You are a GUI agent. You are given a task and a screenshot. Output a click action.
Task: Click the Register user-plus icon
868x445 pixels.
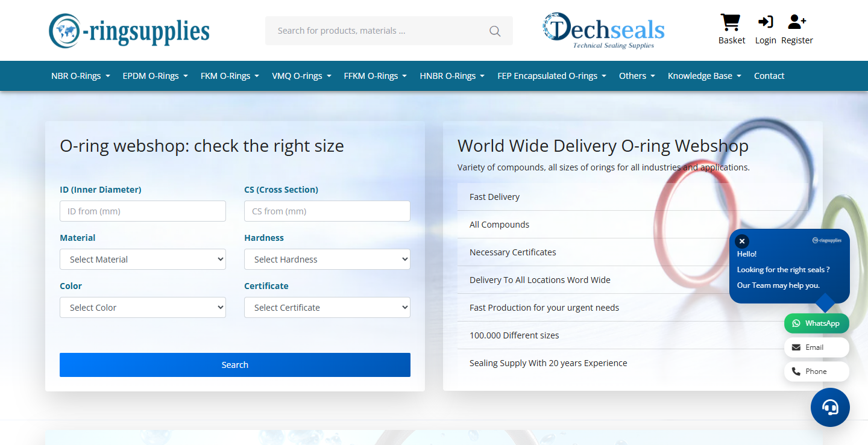[797, 22]
